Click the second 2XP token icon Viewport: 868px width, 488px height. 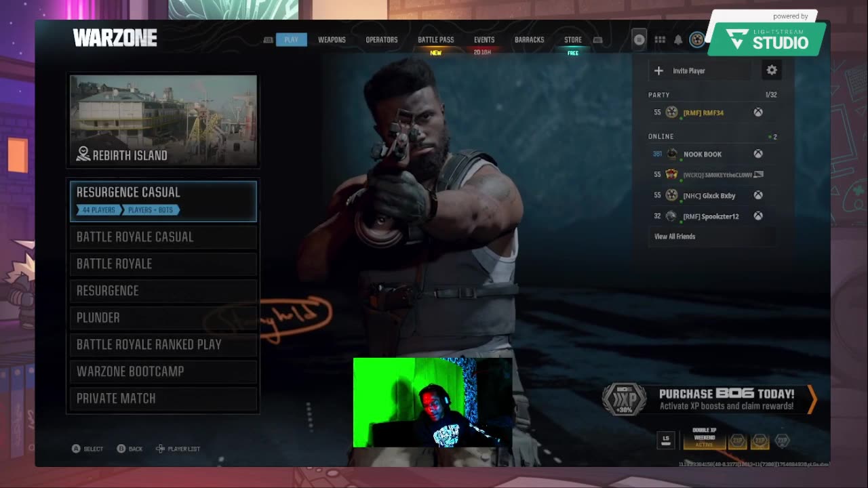[759, 441]
